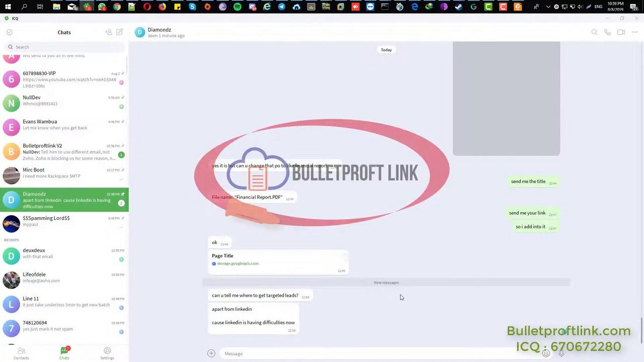Open TeamViewer from taskbar
644x362 pixels.
(x=370, y=7)
